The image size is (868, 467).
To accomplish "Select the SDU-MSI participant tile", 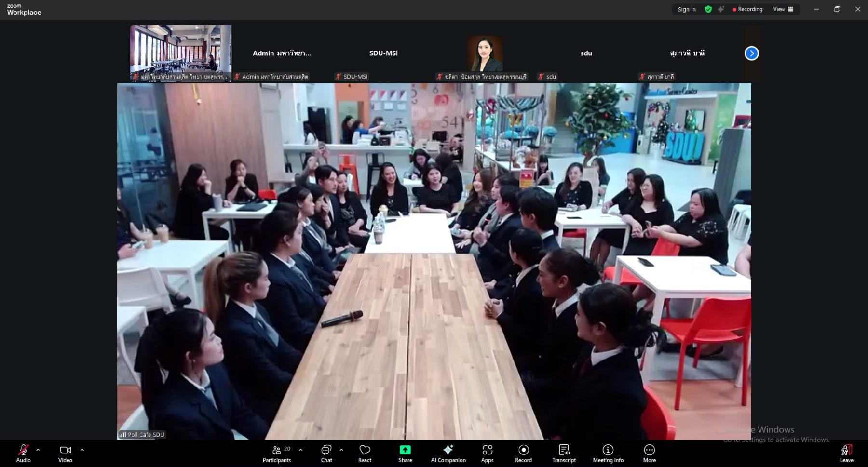I will [383, 53].
